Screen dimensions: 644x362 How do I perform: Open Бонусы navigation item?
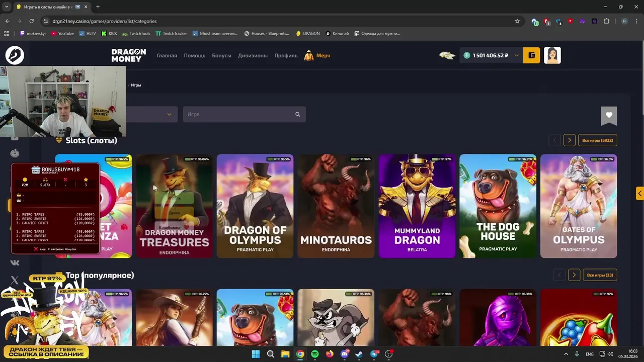(222, 55)
